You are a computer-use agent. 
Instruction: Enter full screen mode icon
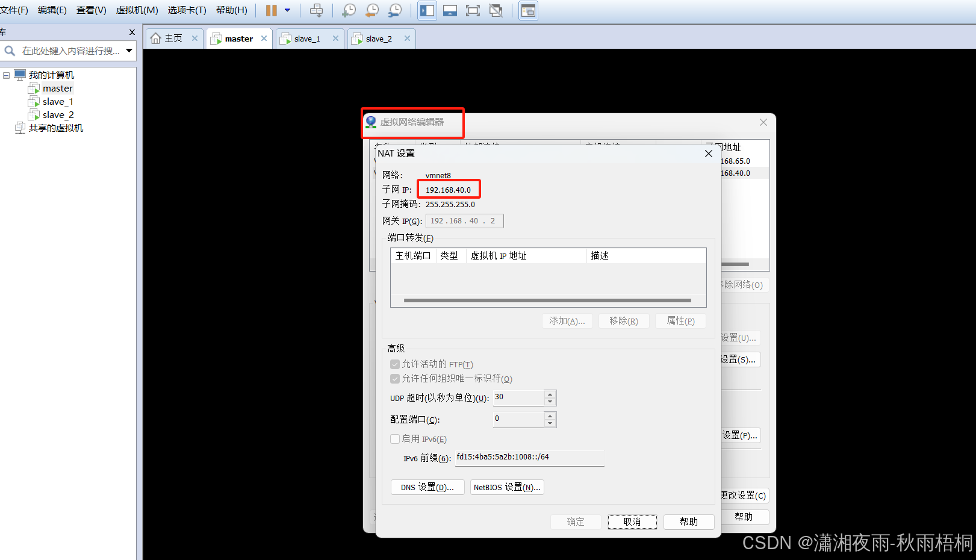[x=473, y=10]
